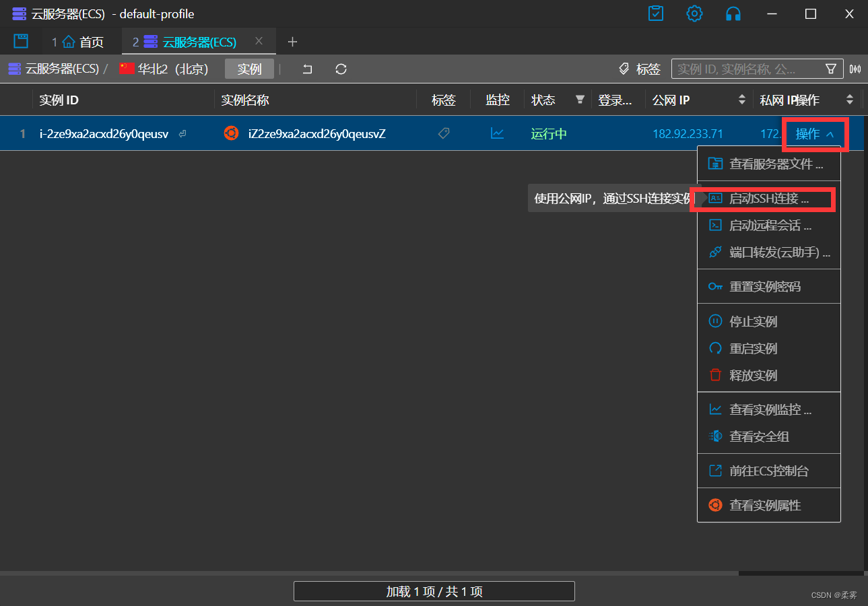Open the 华北2 (北京) region selector

[x=164, y=69]
